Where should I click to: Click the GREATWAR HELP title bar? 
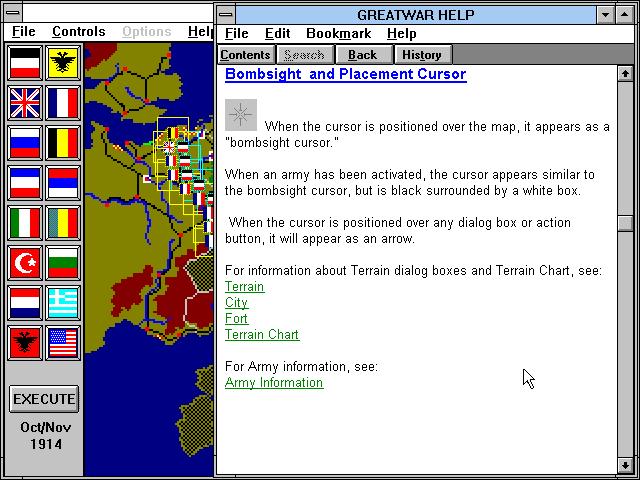pyautogui.click(x=416, y=15)
